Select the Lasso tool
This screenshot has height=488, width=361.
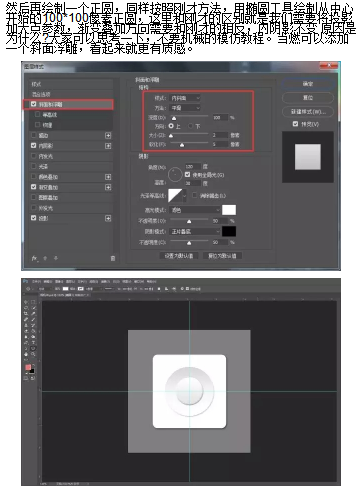[x=26, y=308]
